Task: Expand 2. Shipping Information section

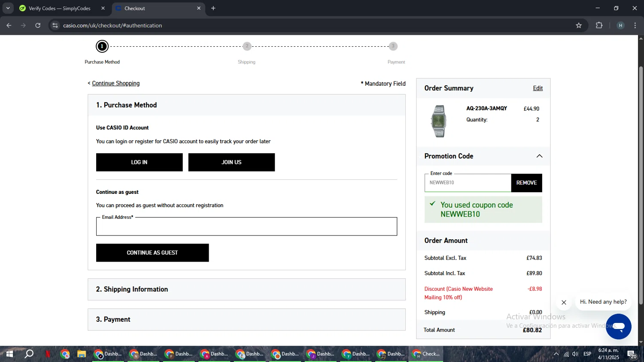Action: tap(246, 290)
